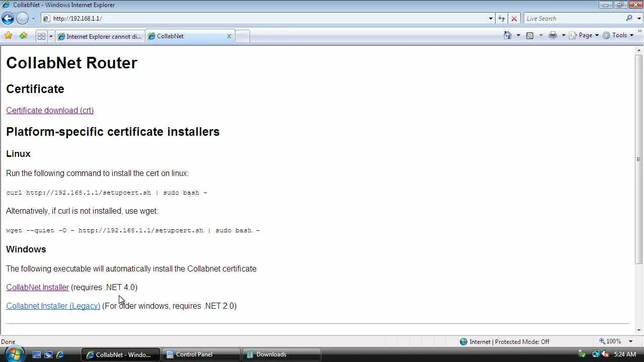This screenshot has width=644, height=362.
Task: Click the 'Linux' section heading
Action: [x=18, y=154]
